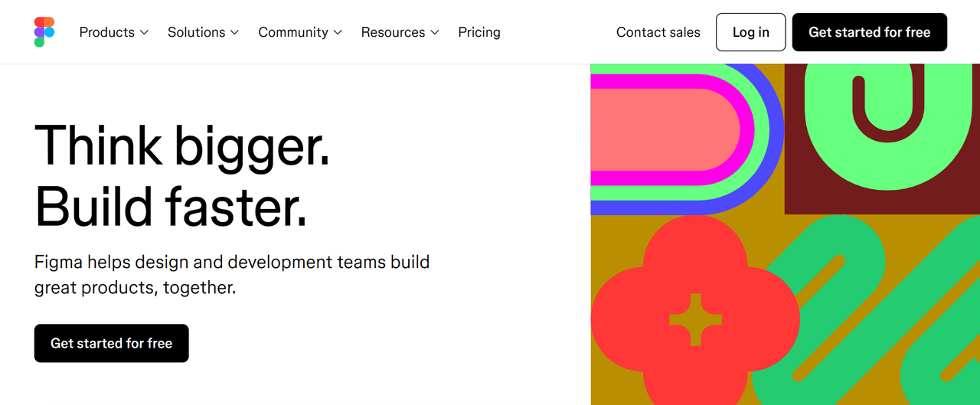The width and height of the screenshot is (980, 405).
Task: Expand the chevron next to Solutions
Action: click(x=234, y=32)
